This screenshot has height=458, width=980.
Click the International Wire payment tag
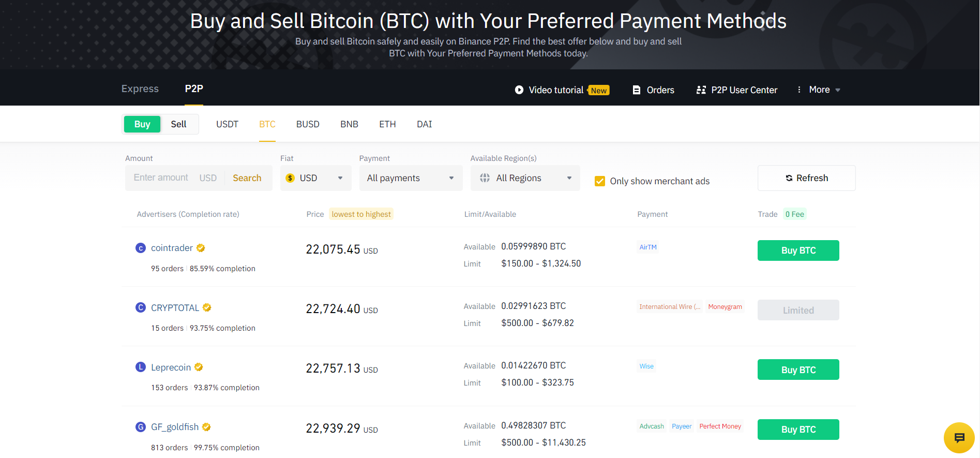[670, 307]
